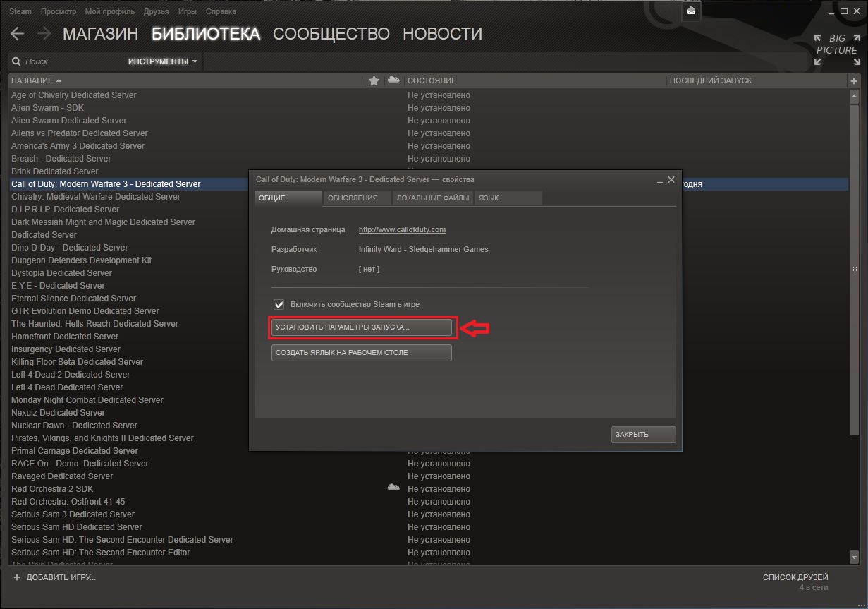Select Monday Night Combat Dedicated Server
Image resolution: width=868 pixels, height=609 pixels.
click(x=87, y=399)
